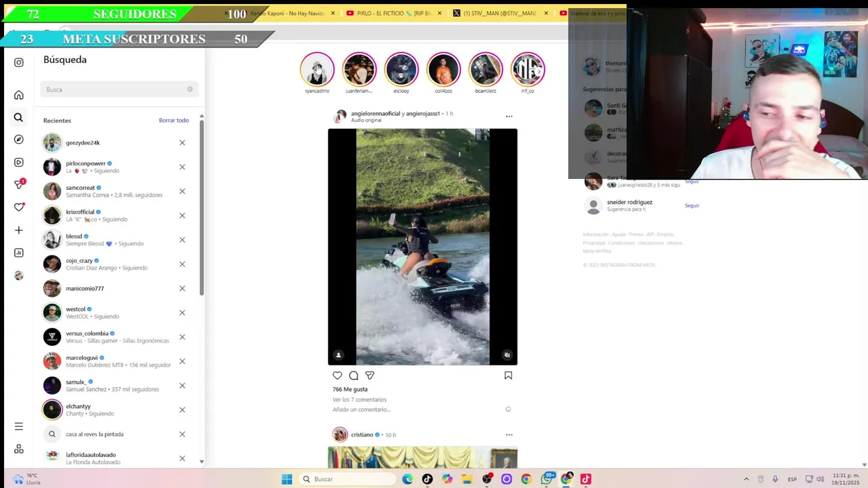Show tagged people on the video

point(338,354)
